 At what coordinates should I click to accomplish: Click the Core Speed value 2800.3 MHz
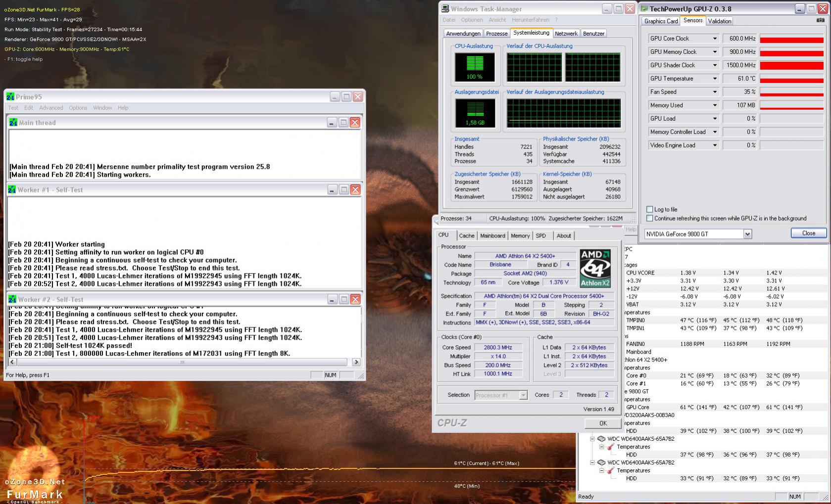(x=498, y=347)
